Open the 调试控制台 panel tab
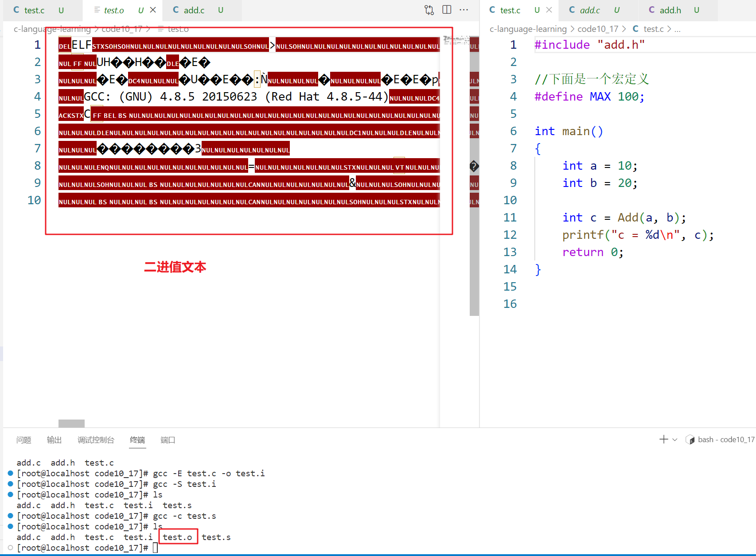The width and height of the screenshot is (756, 556). click(96, 440)
